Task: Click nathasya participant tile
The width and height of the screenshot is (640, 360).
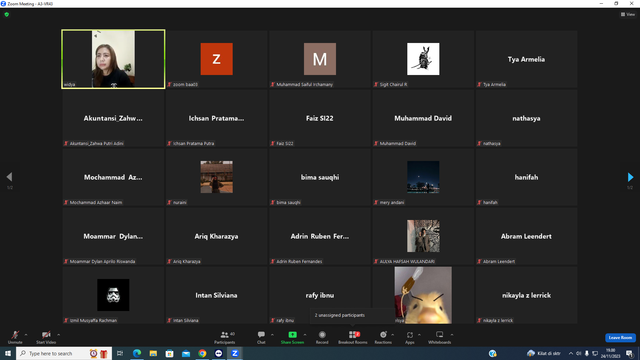Action: (526, 118)
